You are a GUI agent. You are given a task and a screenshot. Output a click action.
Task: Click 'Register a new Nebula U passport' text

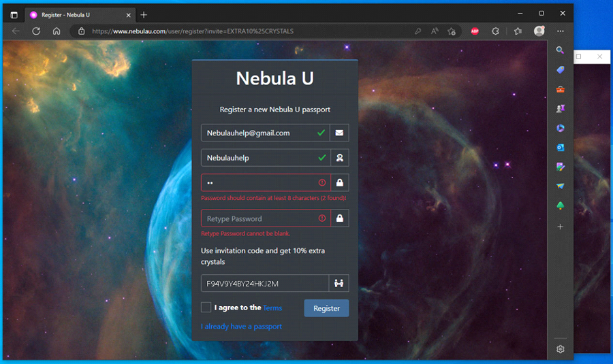(x=275, y=110)
